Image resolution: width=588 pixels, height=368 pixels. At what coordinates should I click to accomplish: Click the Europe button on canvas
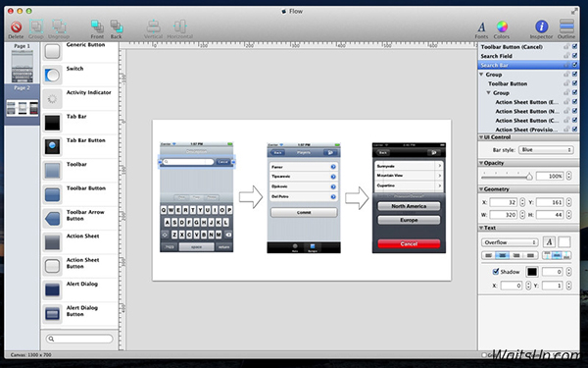coord(409,220)
